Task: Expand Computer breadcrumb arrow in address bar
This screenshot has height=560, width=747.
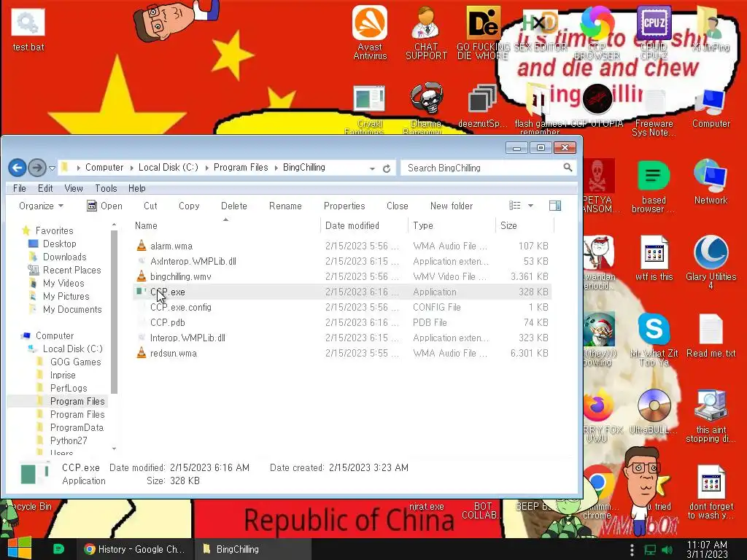Action: click(x=131, y=168)
